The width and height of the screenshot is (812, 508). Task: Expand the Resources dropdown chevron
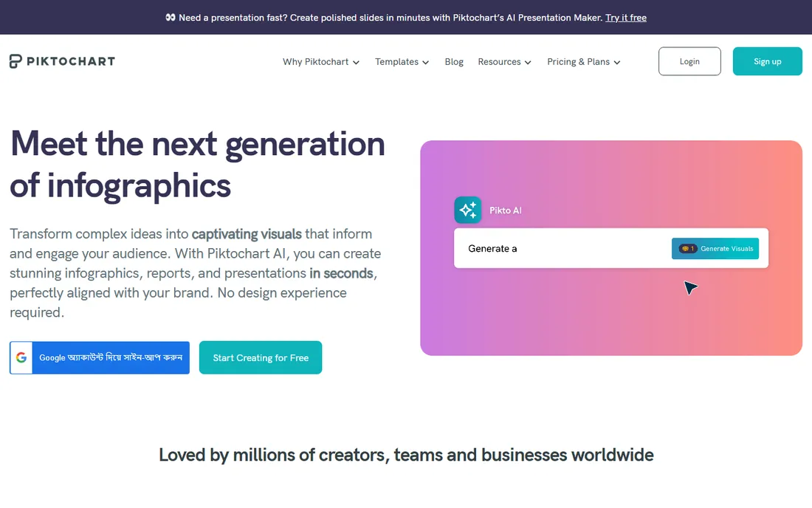(x=528, y=62)
